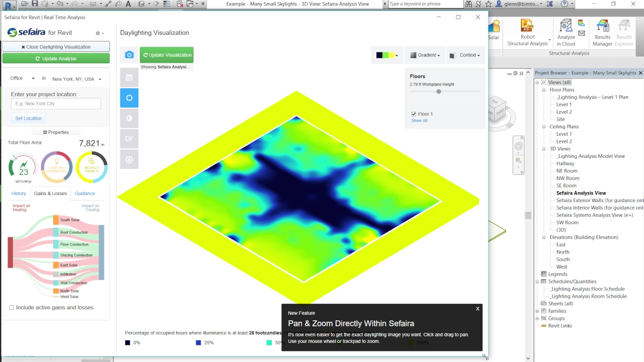The height and width of the screenshot is (362, 644).
Task: Switch to the Guidance tab
Action: click(85, 194)
